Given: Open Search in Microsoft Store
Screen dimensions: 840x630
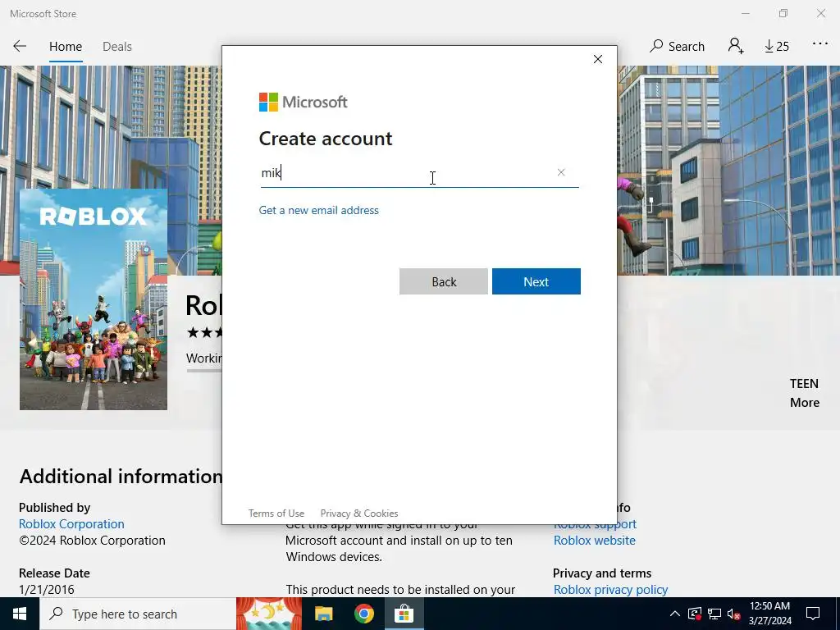Looking at the screenshot, I should coord(677,47).
